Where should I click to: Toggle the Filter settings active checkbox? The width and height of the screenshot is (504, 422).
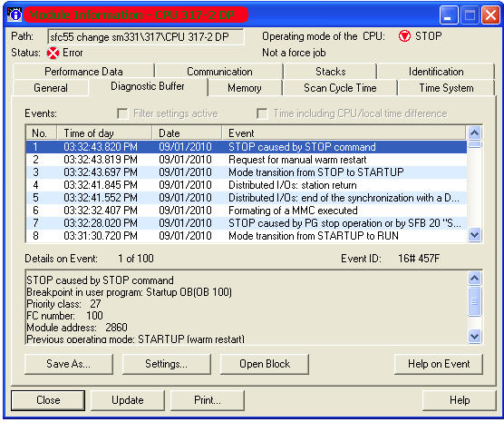[122, 113]
